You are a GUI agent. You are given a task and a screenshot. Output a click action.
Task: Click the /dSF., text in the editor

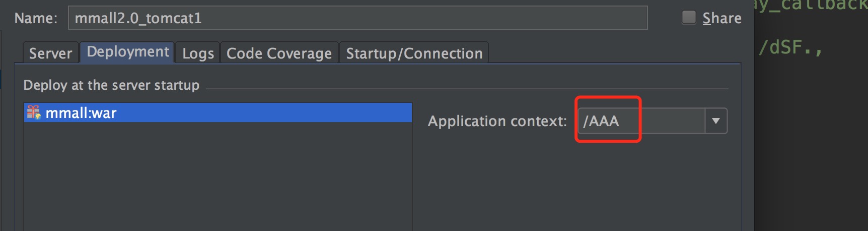pos(790,48)
